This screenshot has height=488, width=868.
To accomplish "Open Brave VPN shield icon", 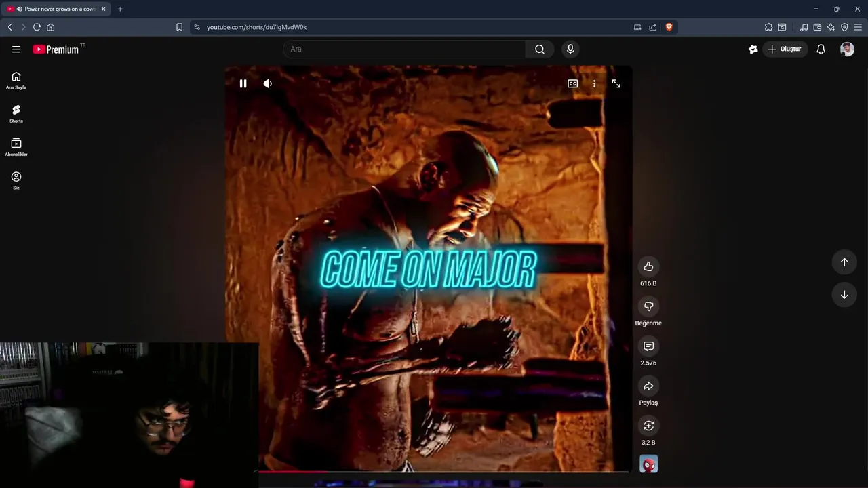I will 844,27.
